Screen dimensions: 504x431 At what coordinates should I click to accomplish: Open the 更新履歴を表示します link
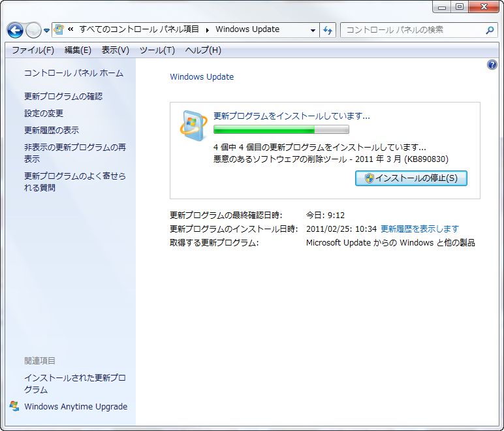[x=419, y=229]
